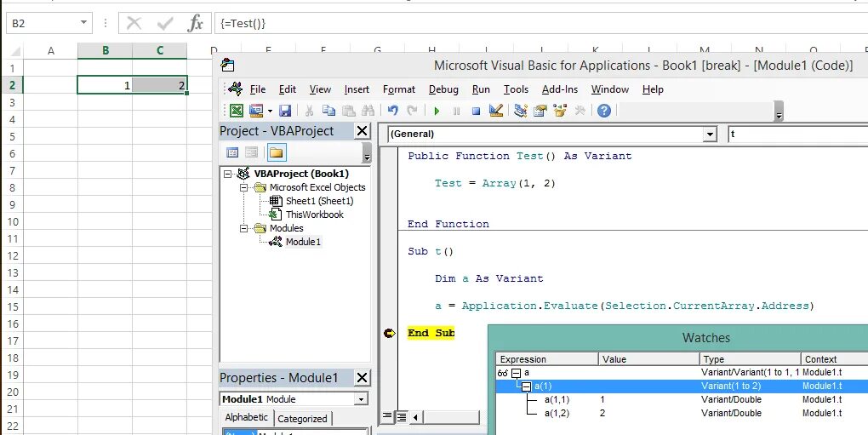The image size is (868, 435).
Task: Select Module1 in the project tree
Action: pos(303,242)
